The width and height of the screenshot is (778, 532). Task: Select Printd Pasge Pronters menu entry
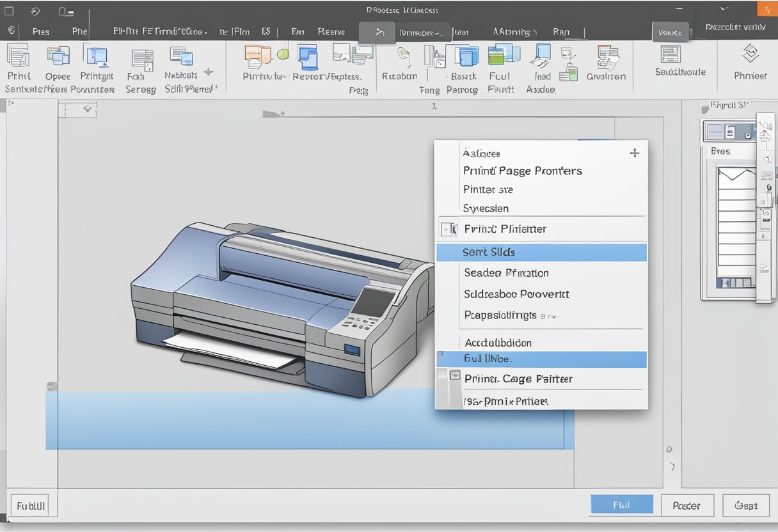523,171
